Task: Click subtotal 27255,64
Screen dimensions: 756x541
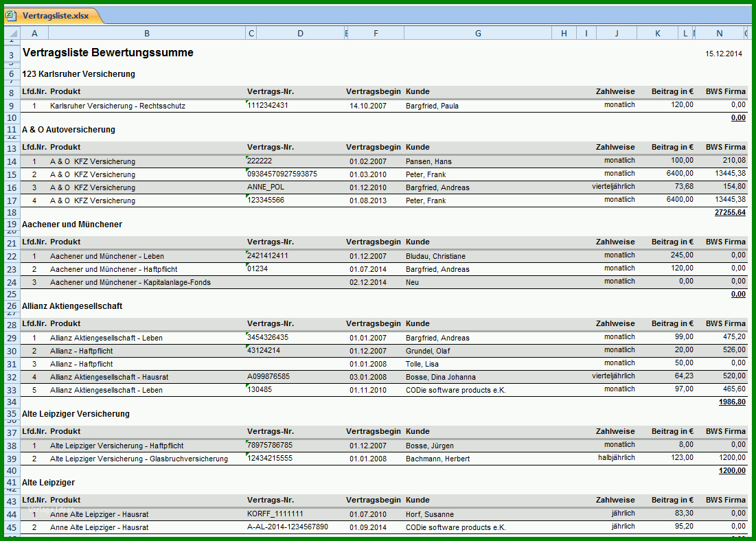Action: (730, 212)
